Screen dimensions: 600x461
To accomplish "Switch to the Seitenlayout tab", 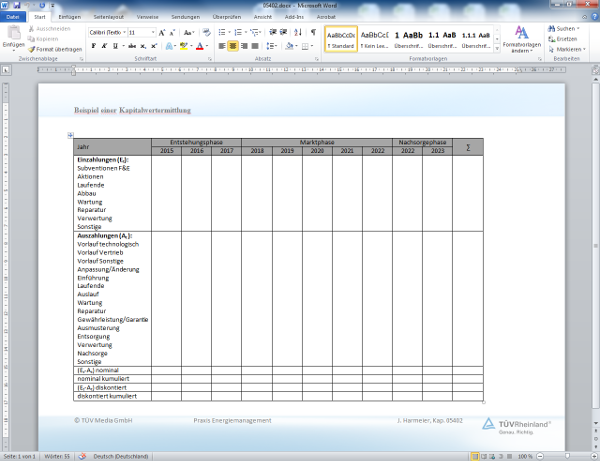I will point(108,17).
